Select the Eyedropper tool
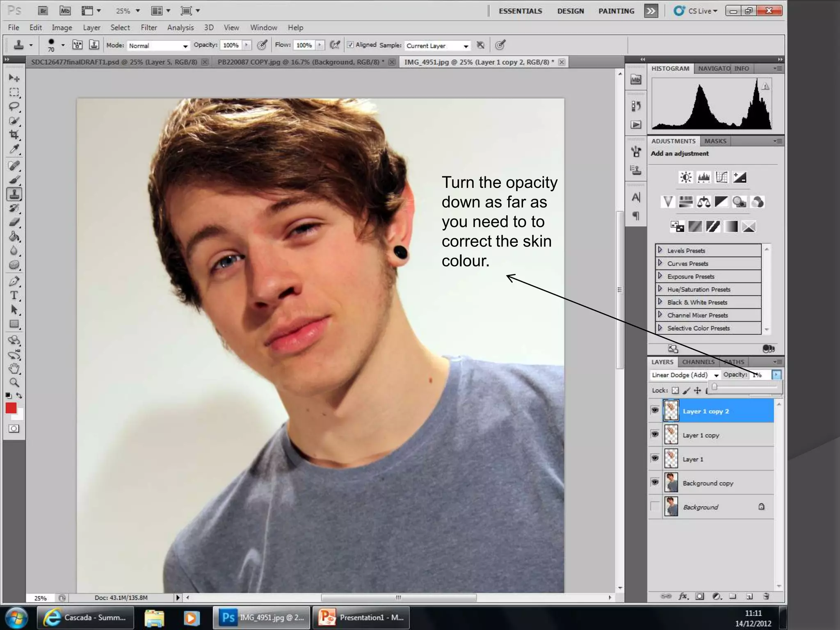This screenshot has height=630, width=840. click(x=14, y=149)
